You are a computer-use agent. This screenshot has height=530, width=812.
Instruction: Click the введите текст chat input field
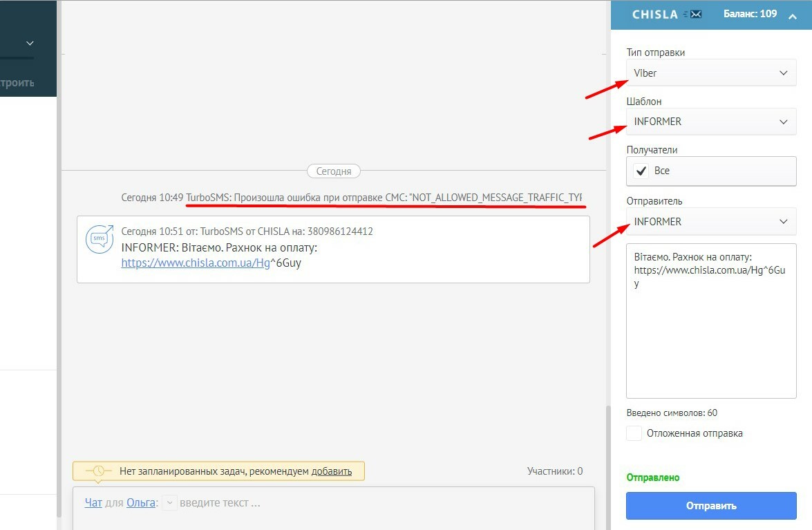click(220, 502)
